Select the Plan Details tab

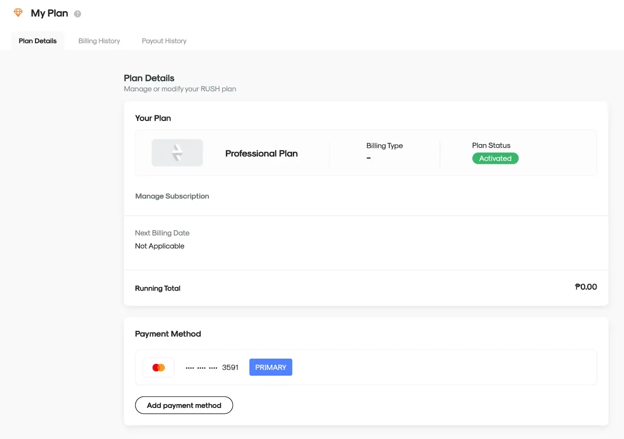[37, 41]
